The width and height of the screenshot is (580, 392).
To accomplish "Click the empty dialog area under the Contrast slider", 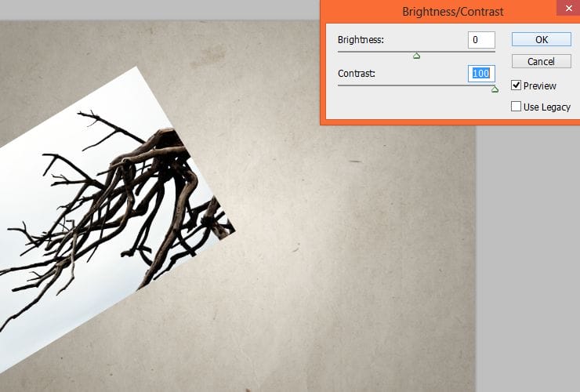I will pos(415,106).
